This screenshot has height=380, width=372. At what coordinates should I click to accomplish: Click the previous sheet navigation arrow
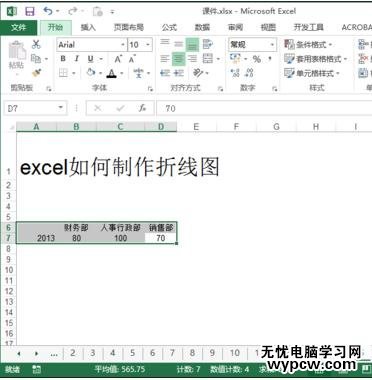[x=19, y=353]
